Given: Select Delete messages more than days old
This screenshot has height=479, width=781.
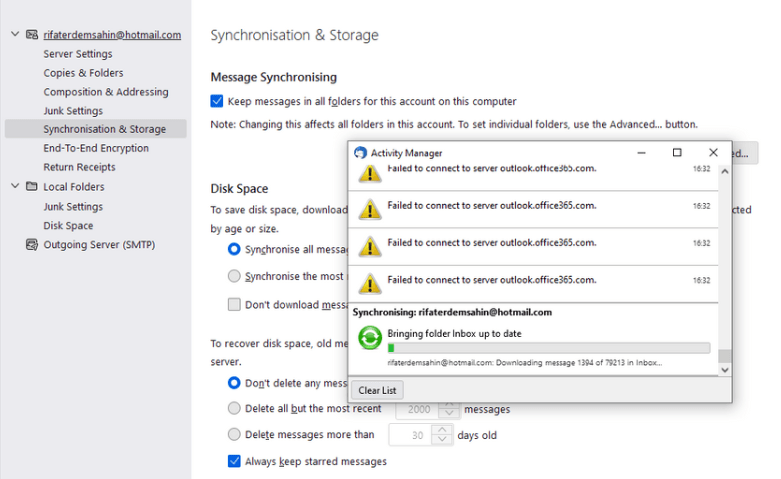Looking at the screenshot, I should pyautogui.click(x=234, y=434).
